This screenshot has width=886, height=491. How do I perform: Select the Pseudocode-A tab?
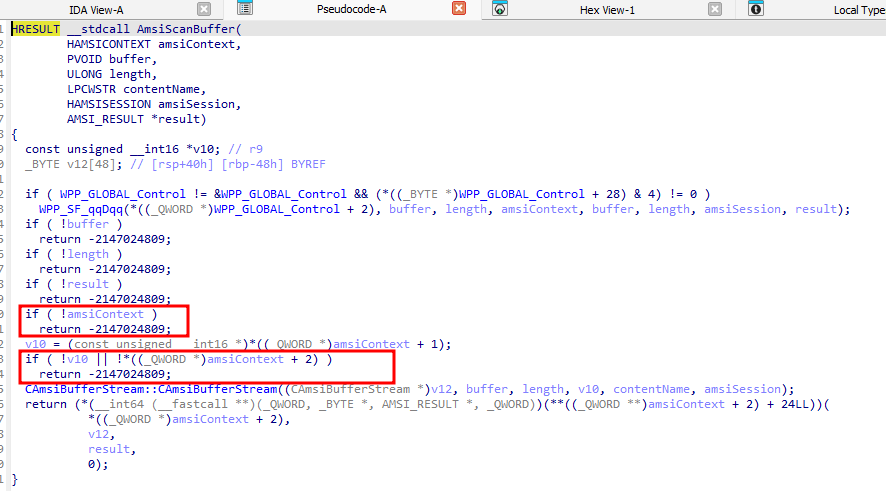point(351,9)
